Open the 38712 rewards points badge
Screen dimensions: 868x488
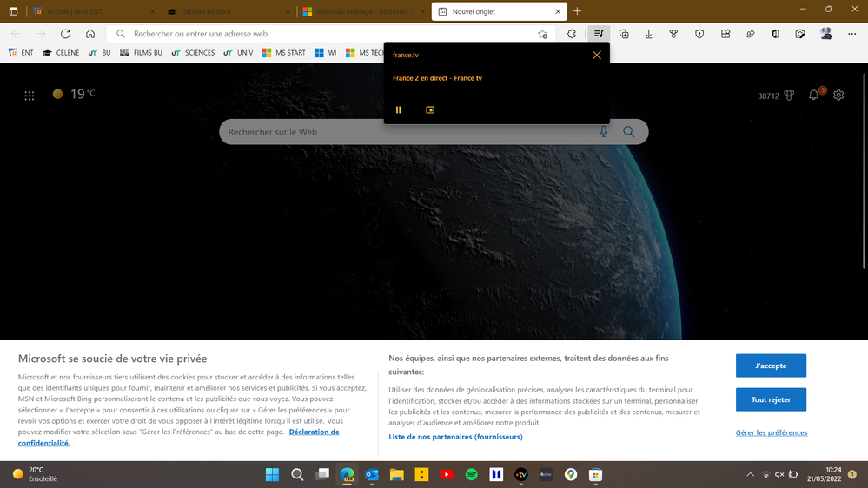(x=776, y=96)
